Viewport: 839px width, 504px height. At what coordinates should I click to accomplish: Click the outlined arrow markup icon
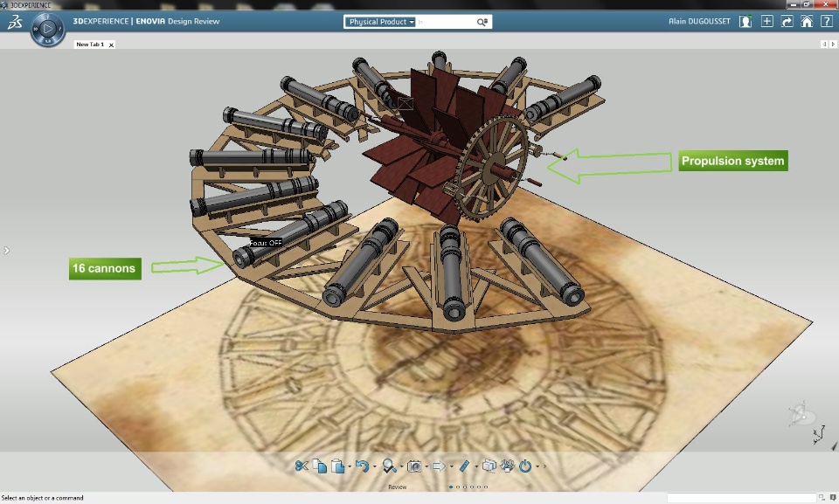tap(439, 466)
